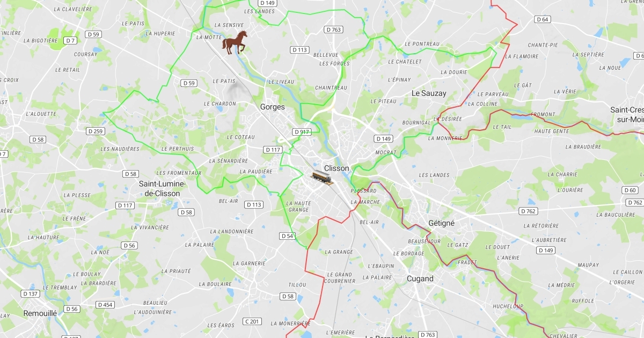Select the Gorges town label
The width and height of the screenshot is (644, 338).
tap(273, 107)
